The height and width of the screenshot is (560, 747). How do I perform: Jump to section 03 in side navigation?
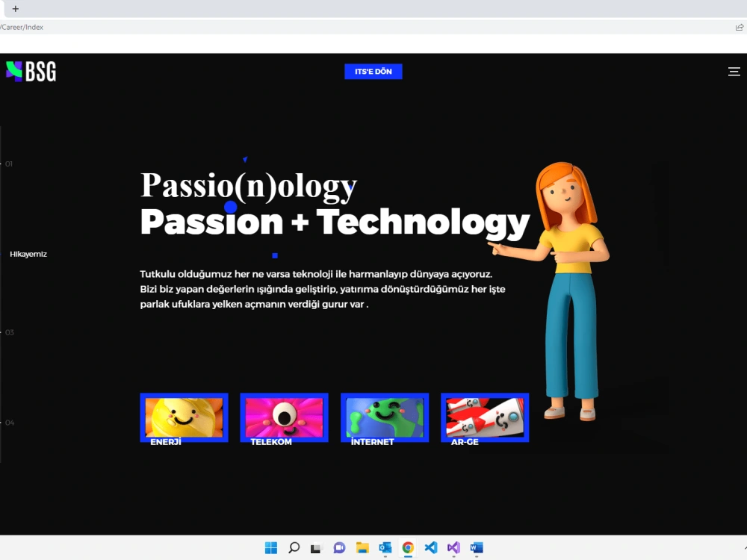click(10, 332)
